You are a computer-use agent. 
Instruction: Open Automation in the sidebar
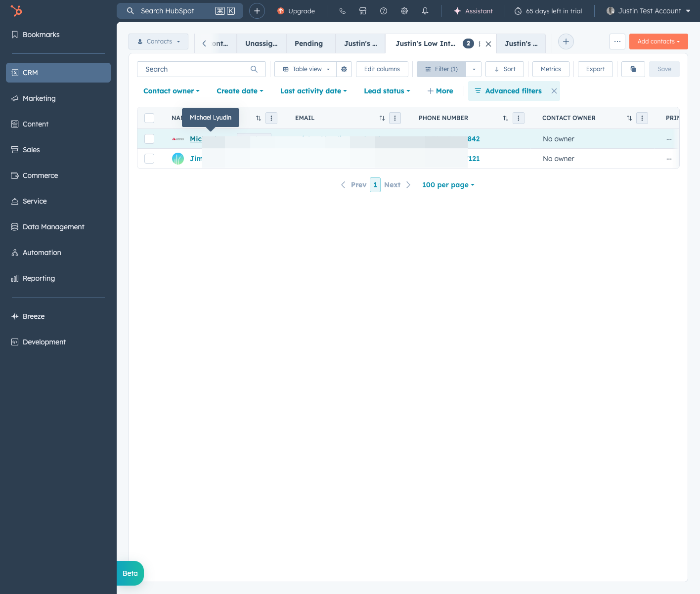[58, 253]
